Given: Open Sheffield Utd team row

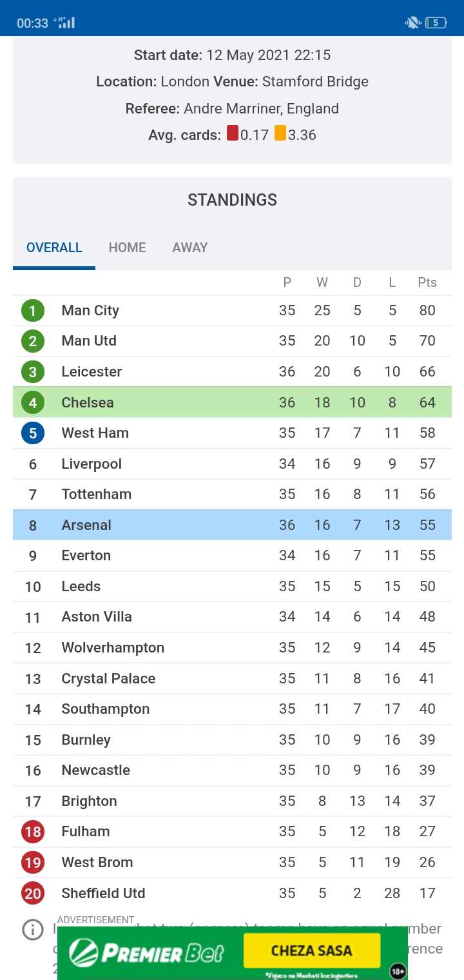Looking at the screenshot, I should 232,893.
